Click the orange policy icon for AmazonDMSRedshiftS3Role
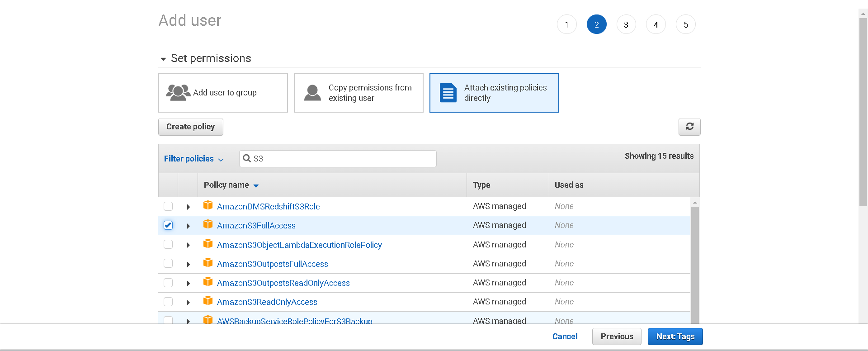This screenshot has height=351, width=868. pyautogui.click(x=208, y=205)
